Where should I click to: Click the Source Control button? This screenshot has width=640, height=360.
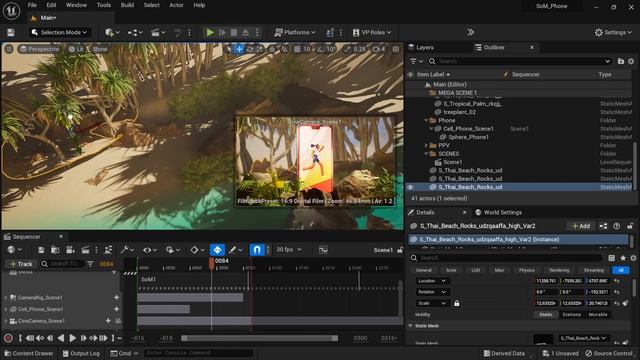[x=609, y=353]
